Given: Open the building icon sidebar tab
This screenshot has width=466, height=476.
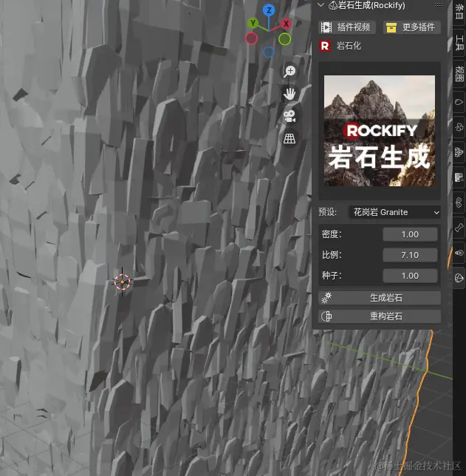Looking at the screenshot, I should [459, 152].
